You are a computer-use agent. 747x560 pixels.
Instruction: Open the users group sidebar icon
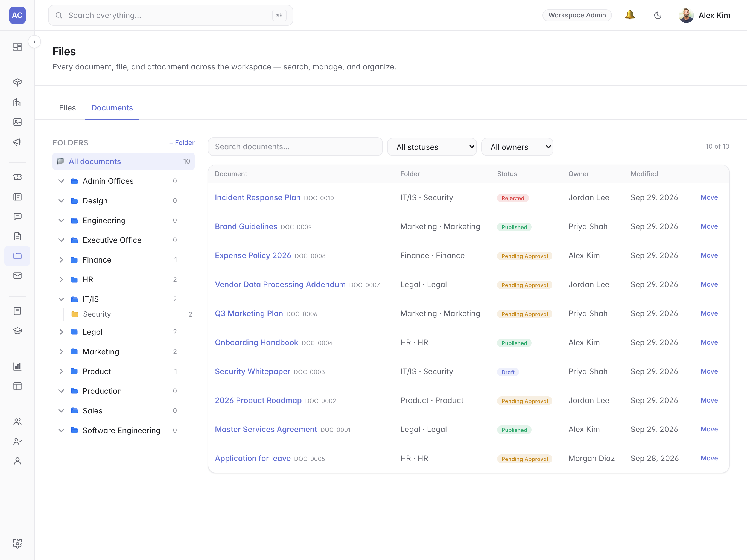[17, 422]
